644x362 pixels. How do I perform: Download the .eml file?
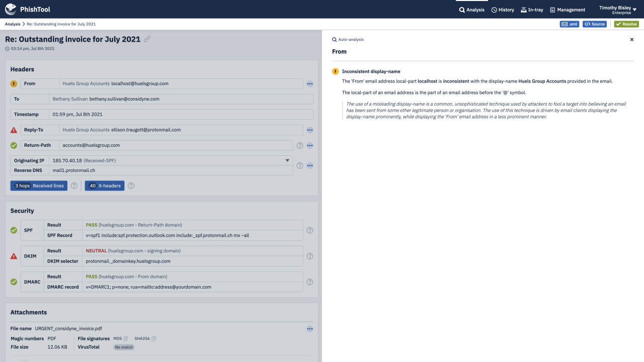click(x=570, y=24)
